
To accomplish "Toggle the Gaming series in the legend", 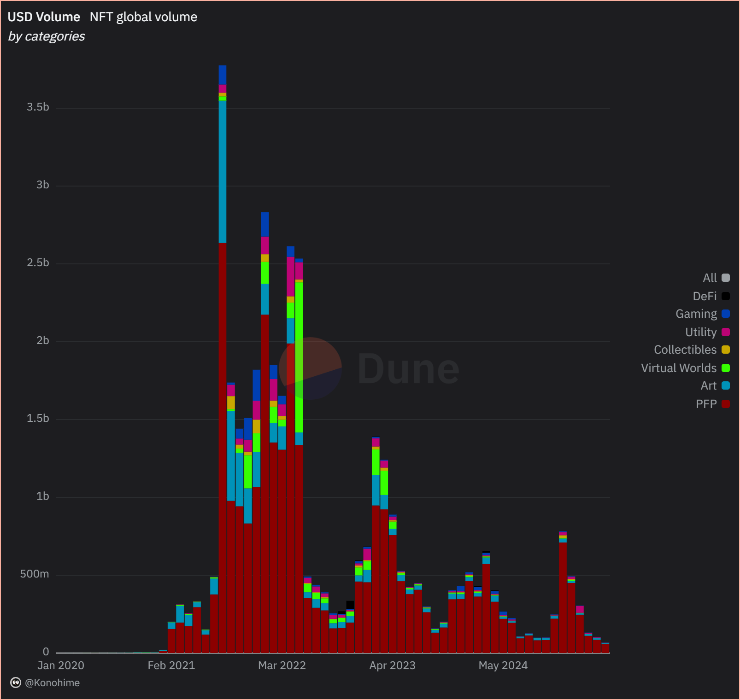I will pos(696,314).
